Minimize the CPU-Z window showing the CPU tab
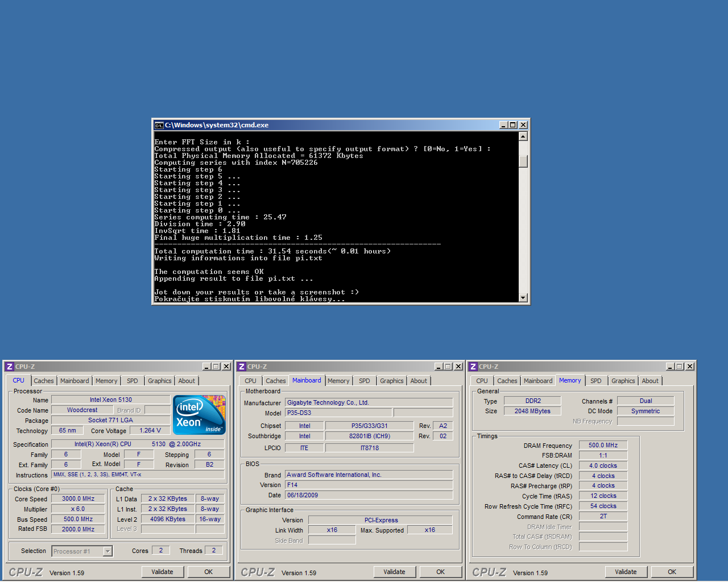This screenshot has height=582, width=728. [207, 367]
